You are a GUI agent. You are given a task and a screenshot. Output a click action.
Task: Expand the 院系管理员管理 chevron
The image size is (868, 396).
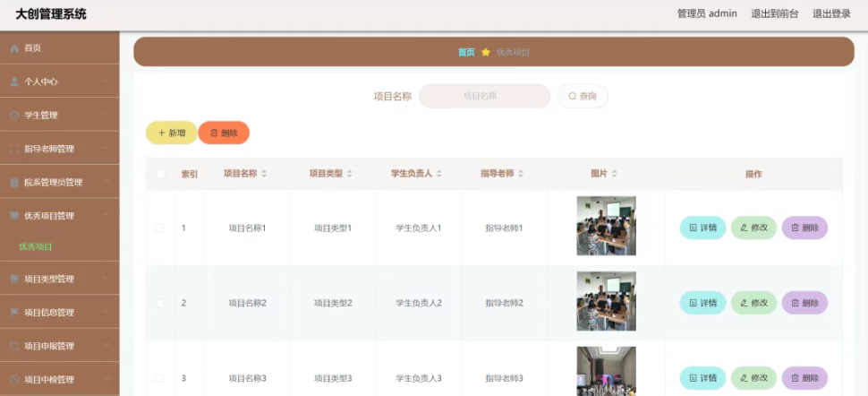(x=106, y=183)
